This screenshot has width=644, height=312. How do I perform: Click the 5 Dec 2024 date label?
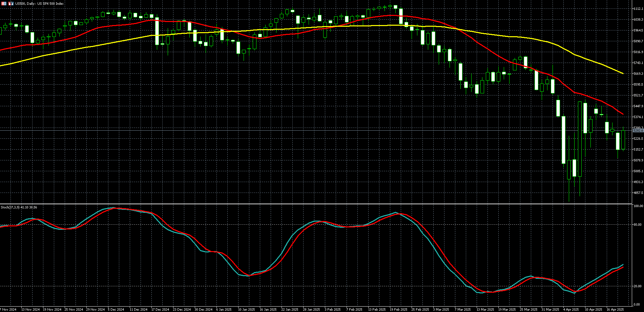point(116,309)
